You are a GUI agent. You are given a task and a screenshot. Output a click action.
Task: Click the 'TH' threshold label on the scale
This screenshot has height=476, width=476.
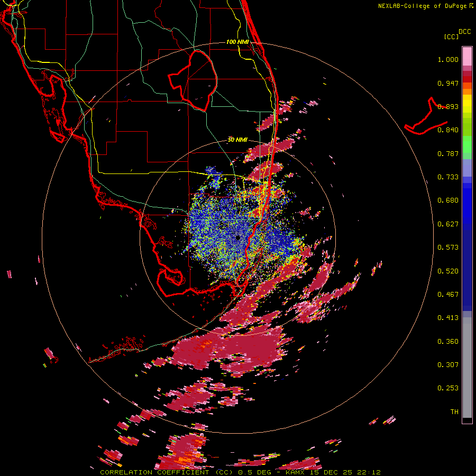tap(454, 412)
